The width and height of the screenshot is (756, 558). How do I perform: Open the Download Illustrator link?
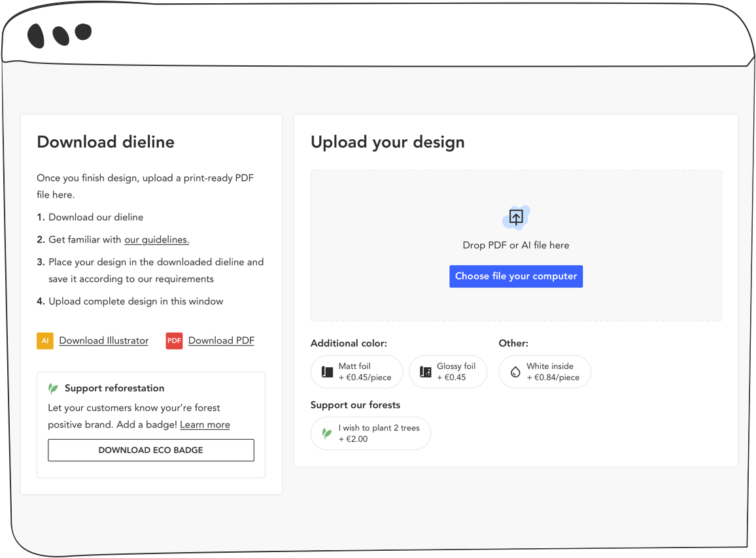pyautogui.click(x=103, y=340)
